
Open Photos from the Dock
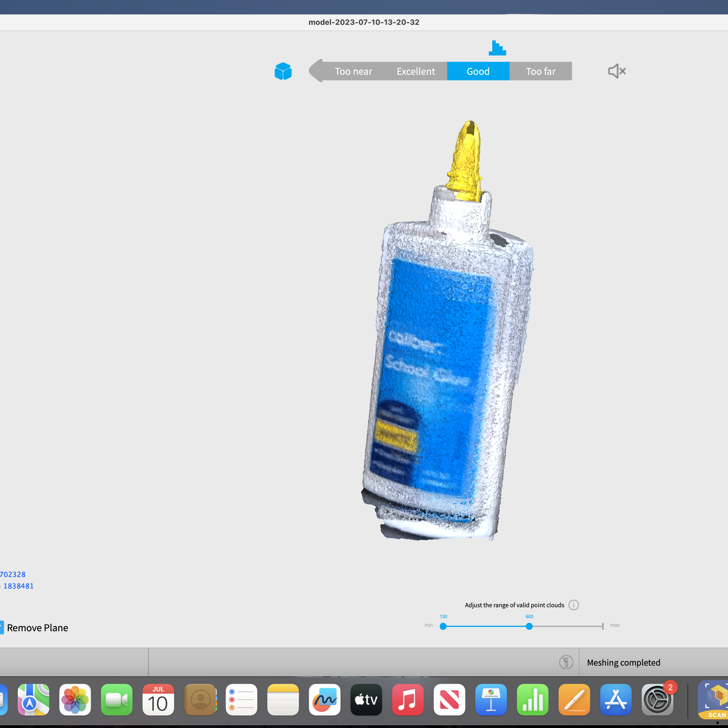coord(75,700)
